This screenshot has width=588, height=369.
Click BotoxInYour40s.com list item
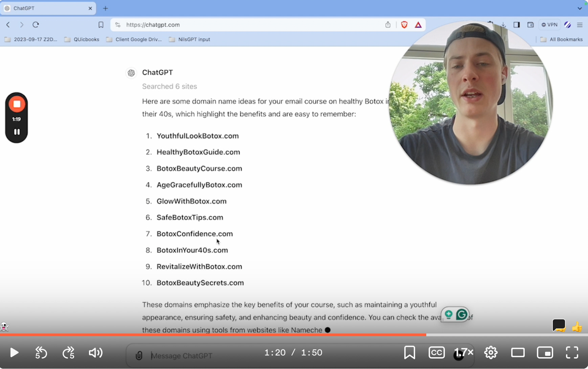(x=192, y=250)
